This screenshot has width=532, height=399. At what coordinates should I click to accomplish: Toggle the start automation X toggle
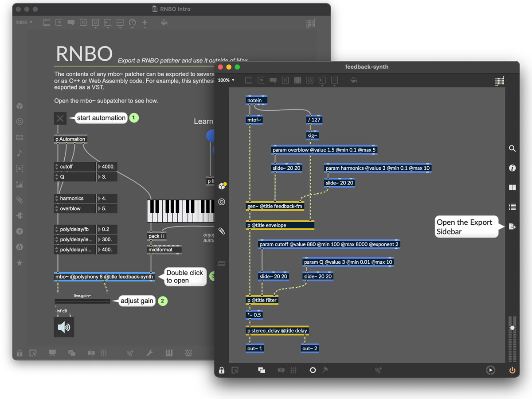pos(60,118)
